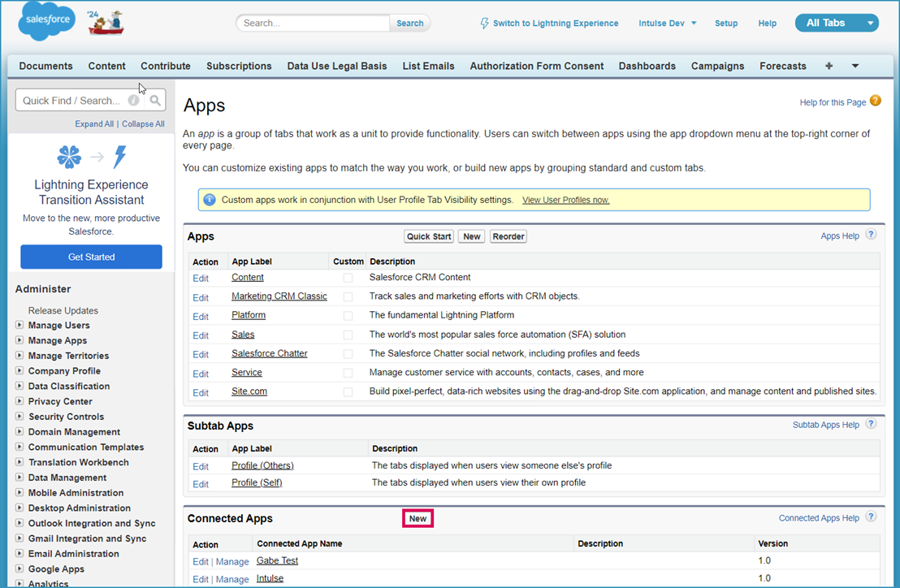
Task: Open the Profile (Others) subtab app
Action: pyautogui.click(x=262, y=465)
